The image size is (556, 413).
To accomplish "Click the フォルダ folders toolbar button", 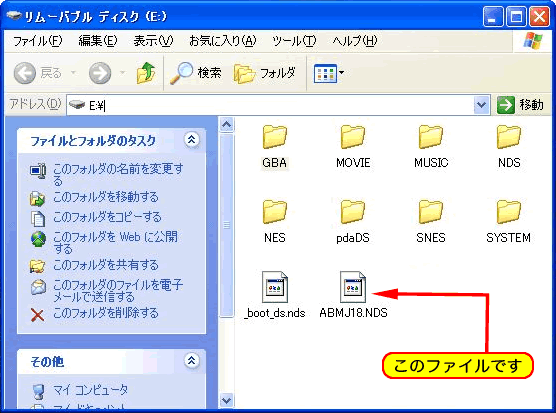I will coord(265,73).
